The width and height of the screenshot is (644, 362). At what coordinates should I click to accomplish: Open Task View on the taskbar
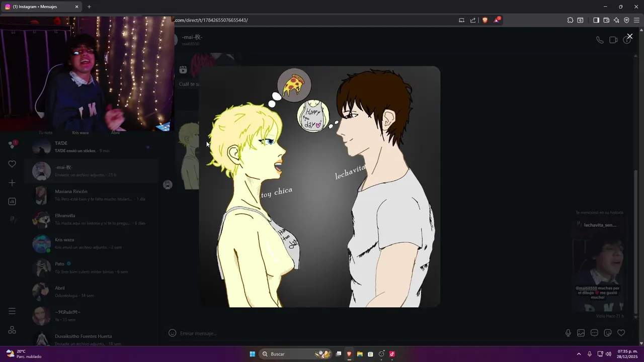click(x=339, y=354)
